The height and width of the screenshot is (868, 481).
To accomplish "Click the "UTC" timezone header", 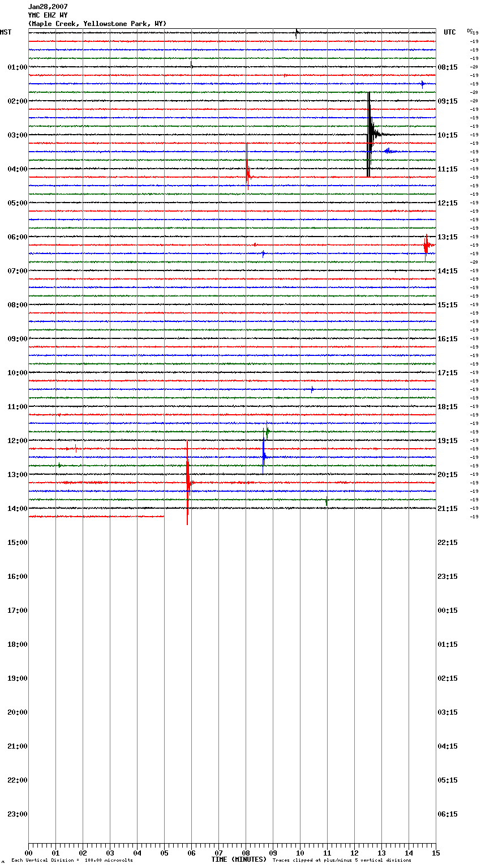I will (x=450, y=32).
